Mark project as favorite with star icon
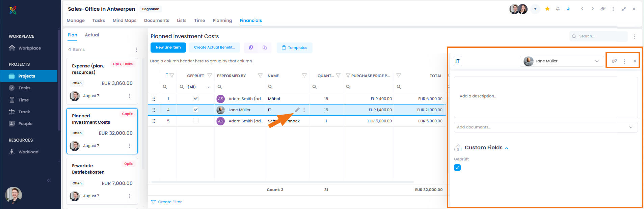 547,9
